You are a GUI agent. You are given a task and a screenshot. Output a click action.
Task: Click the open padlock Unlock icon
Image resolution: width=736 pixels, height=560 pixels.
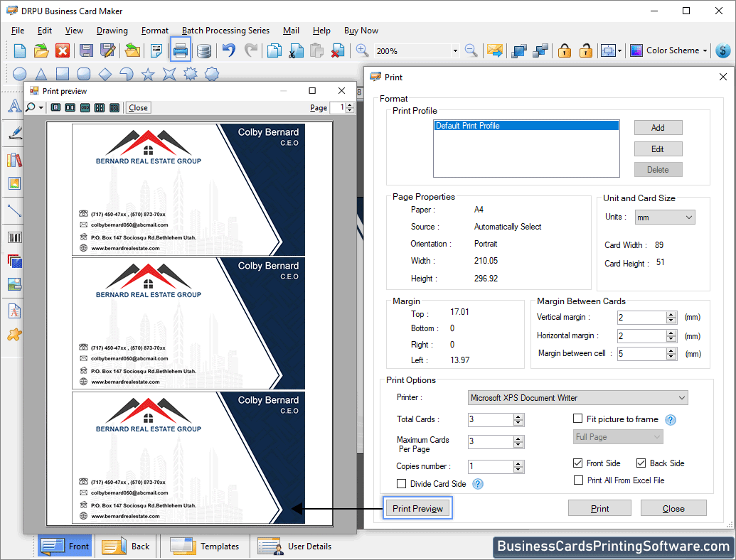[x=585, y=50]
